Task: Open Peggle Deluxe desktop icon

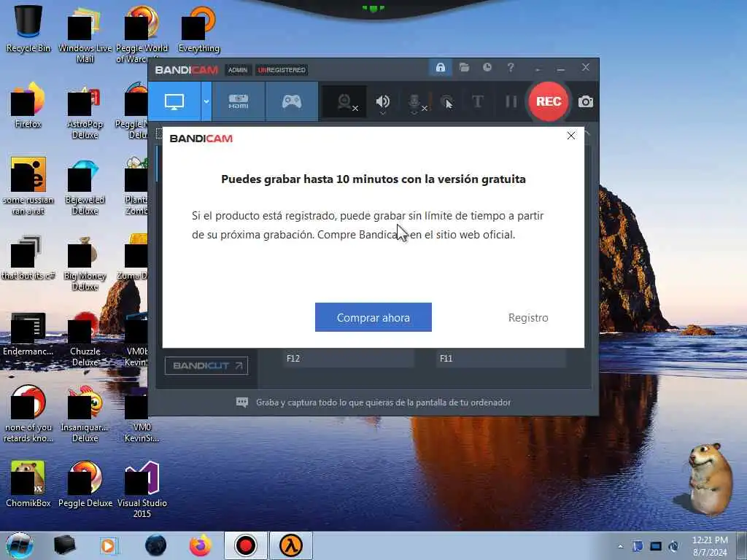Action: point(85,484)
